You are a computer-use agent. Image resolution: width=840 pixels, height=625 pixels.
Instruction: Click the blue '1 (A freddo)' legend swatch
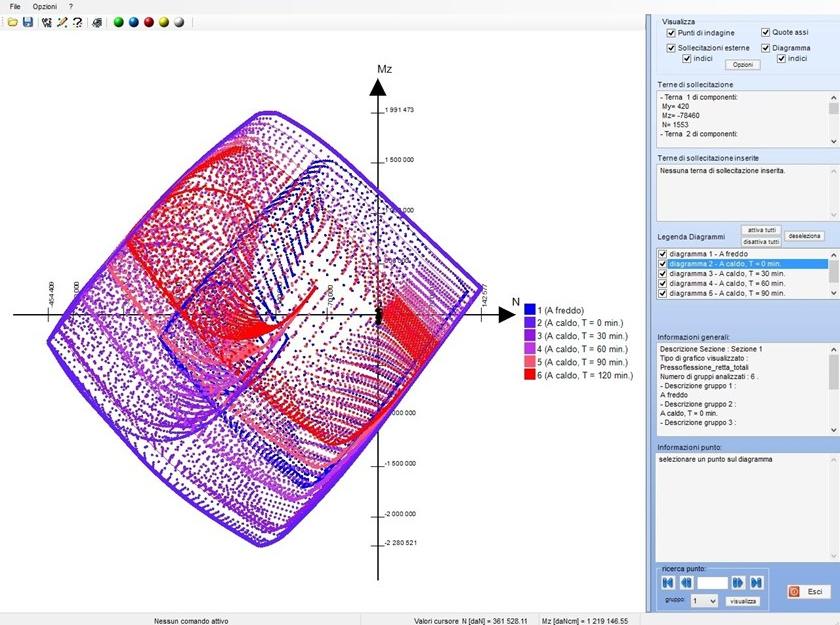[x=530, y=310]
